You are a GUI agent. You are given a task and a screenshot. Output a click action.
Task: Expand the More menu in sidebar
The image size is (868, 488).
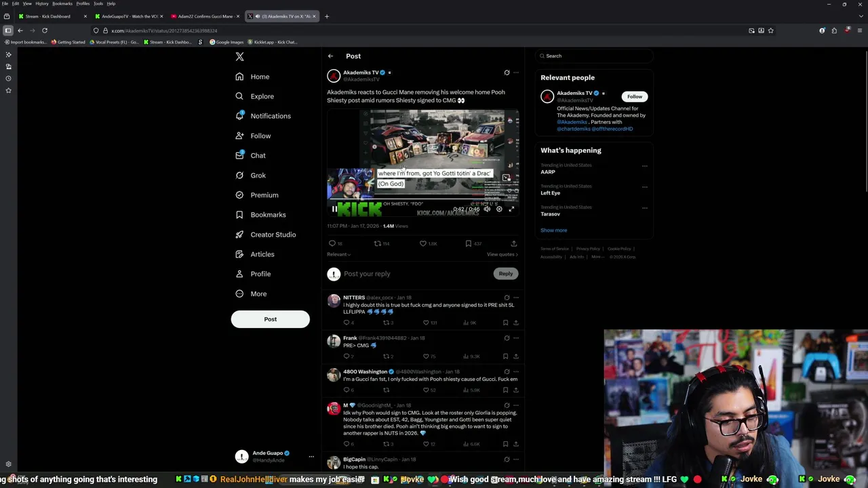(251, 293)
